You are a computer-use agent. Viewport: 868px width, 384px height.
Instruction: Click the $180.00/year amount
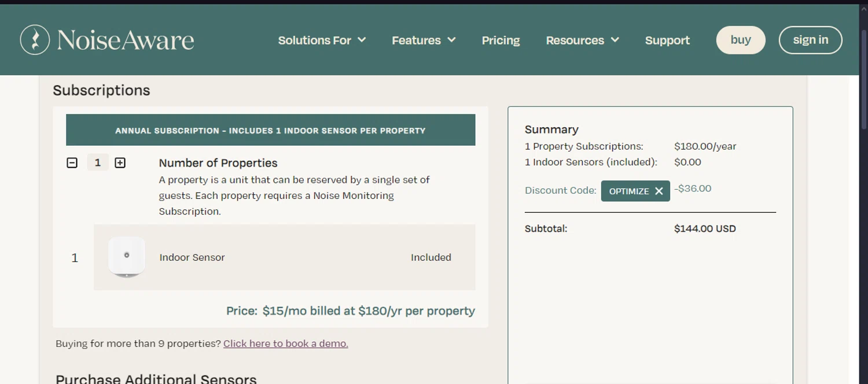click(705, 146)
